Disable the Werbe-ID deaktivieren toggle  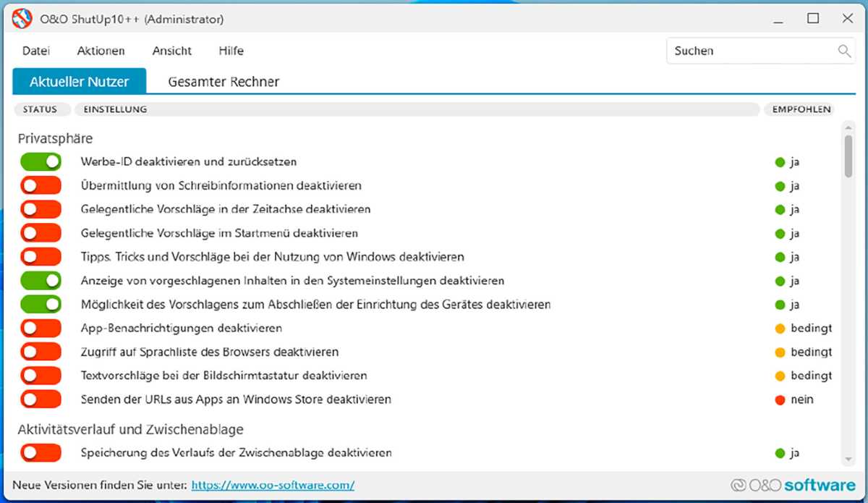tap(41, 161)
